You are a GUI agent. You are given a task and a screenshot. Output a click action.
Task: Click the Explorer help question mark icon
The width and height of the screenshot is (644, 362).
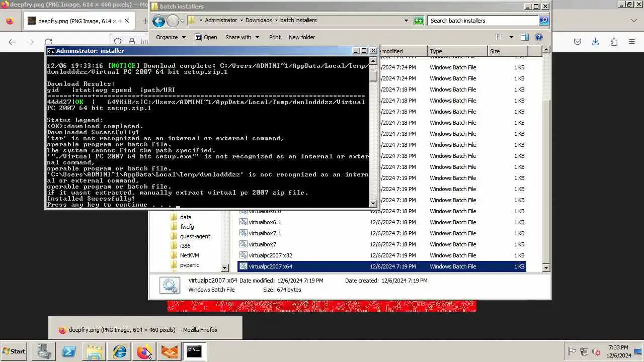539,37
